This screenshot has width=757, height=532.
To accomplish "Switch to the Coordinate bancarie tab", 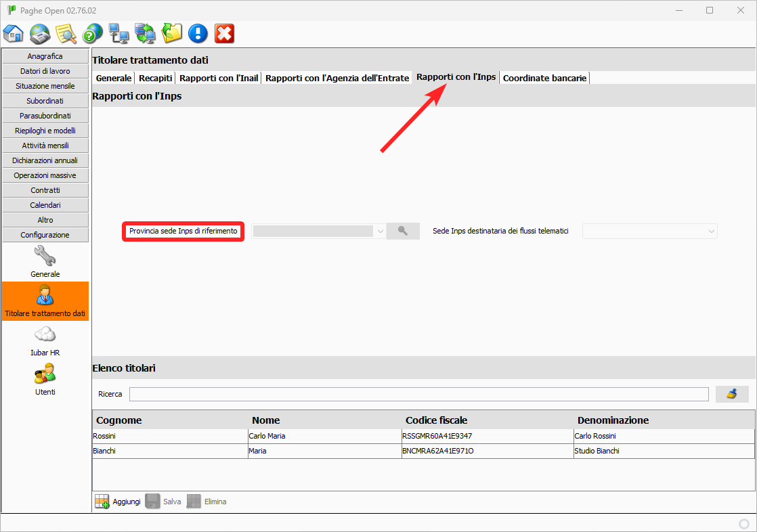I will [x=544, y=78].
